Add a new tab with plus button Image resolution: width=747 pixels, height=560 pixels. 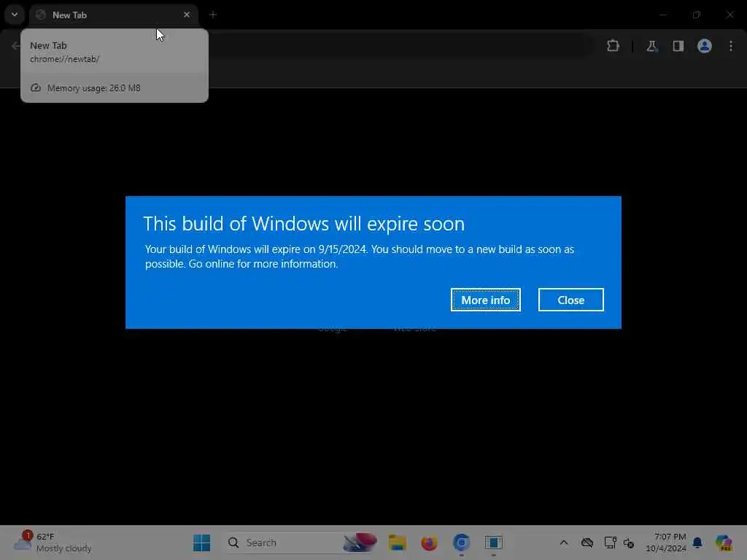point(213,15)
